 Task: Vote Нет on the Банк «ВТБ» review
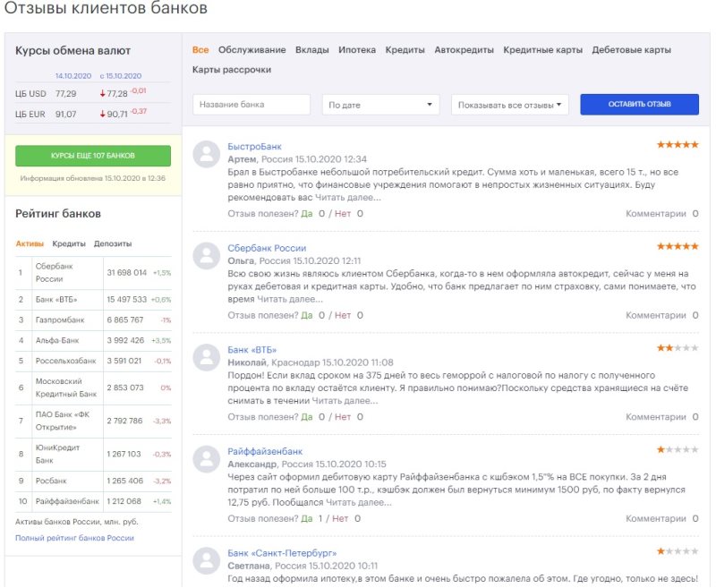pos(343,417)
